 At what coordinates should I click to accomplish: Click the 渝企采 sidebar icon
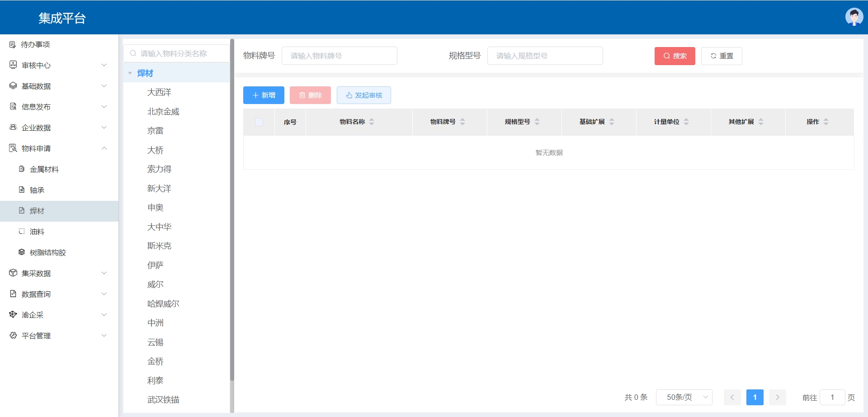[x=13, y=315]
